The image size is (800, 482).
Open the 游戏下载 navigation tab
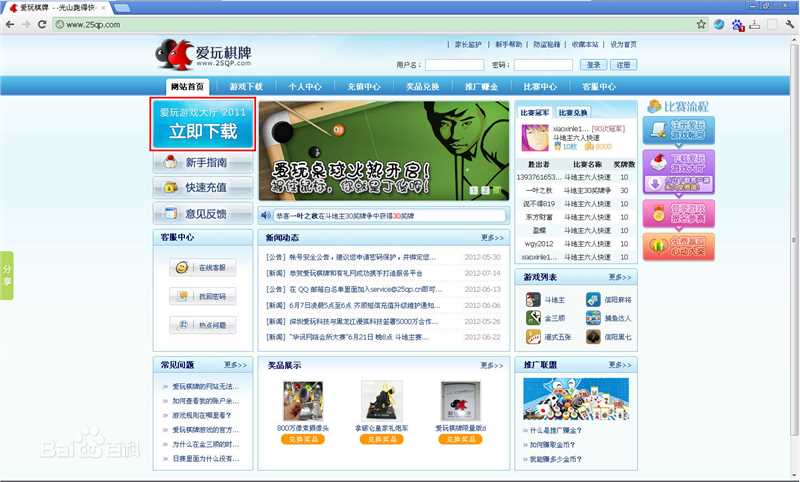(246, 87)
